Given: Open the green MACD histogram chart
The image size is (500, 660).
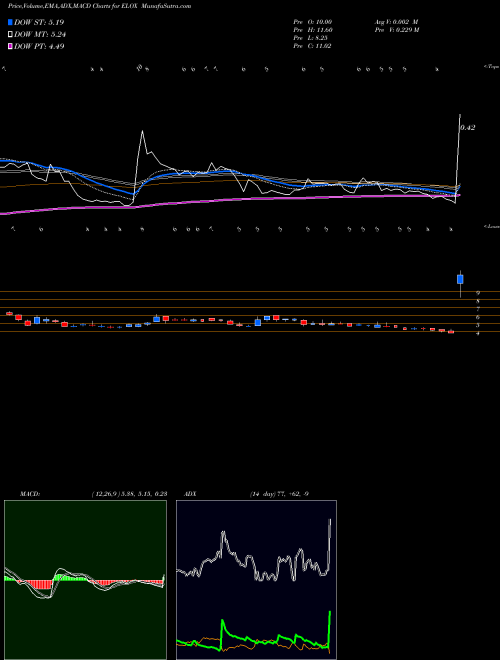Looking at the screenshot, I should (x=85, y=580).
